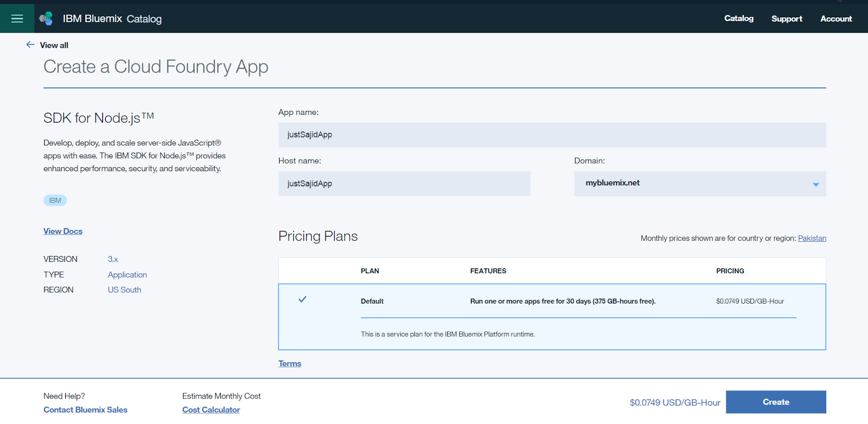This screenshot has height=424, width=868.
Task: Click the IBM Bluemix logo icon
Action: [46, 18]
